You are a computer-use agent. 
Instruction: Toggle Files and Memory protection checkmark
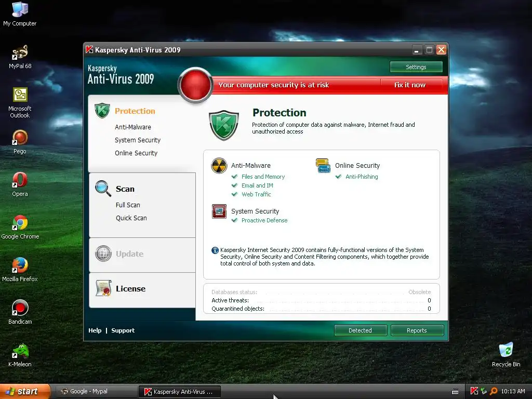[234, 177]
